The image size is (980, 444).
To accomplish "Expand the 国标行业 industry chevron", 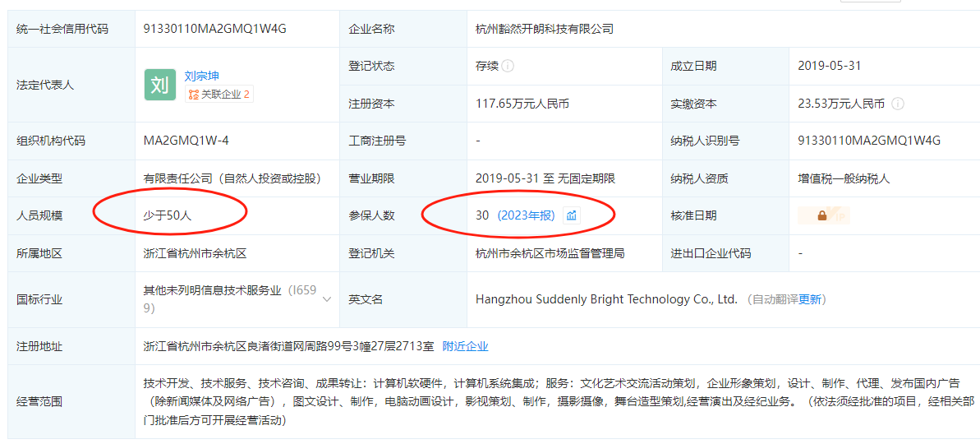I will (x=327, y=299).
